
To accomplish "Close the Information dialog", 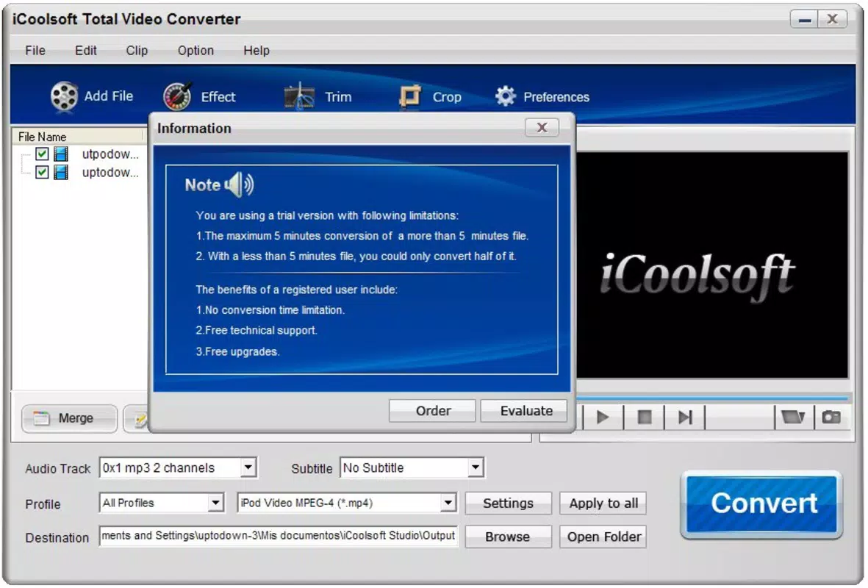I will click(542, 128).
